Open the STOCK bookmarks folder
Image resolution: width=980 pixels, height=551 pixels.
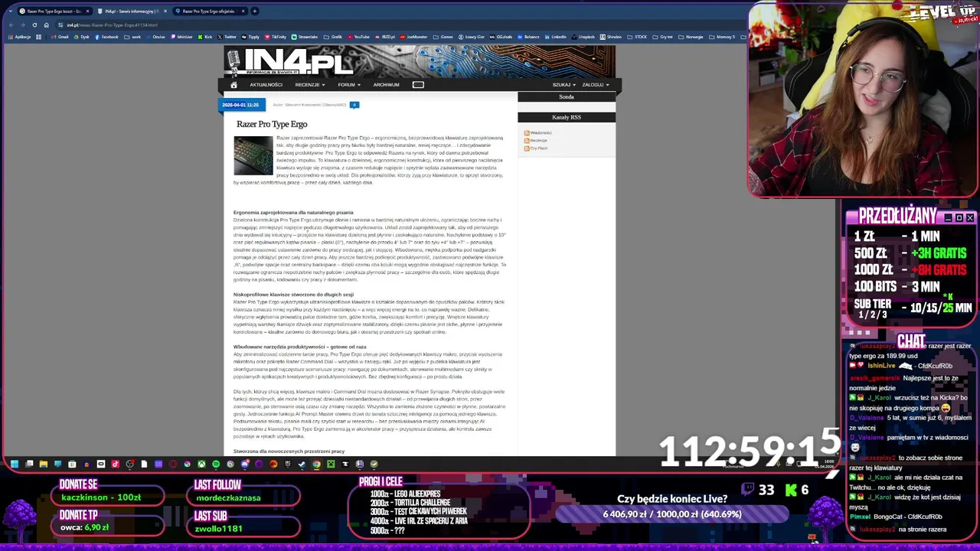click(x=637, y=37)
